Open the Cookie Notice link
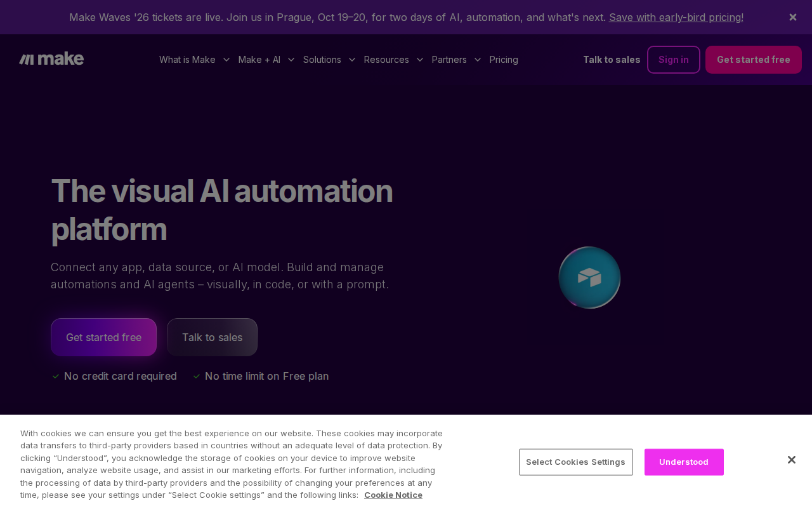812x508 pixels. coord(393,495)
